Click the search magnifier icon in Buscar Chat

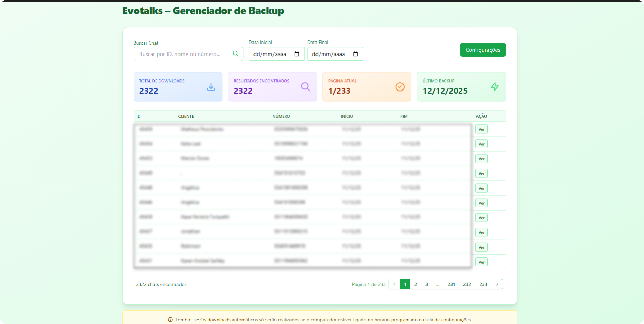pos(235,53)
